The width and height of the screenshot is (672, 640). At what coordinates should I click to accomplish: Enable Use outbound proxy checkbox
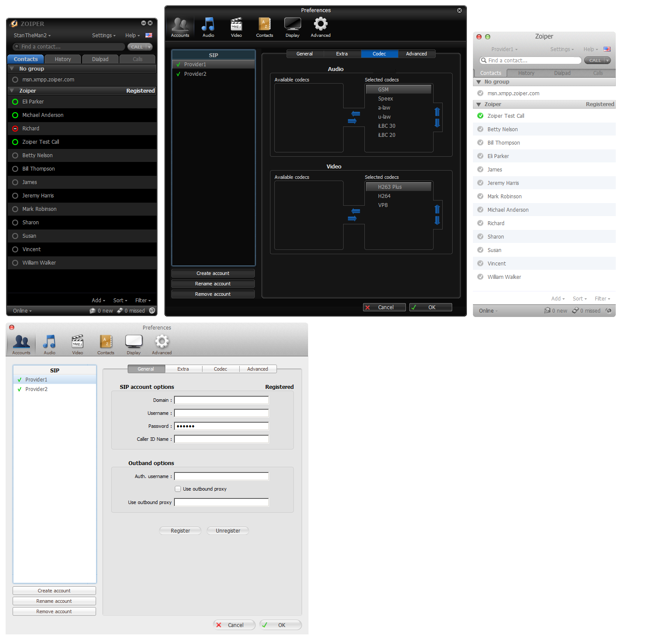point(178,489)
